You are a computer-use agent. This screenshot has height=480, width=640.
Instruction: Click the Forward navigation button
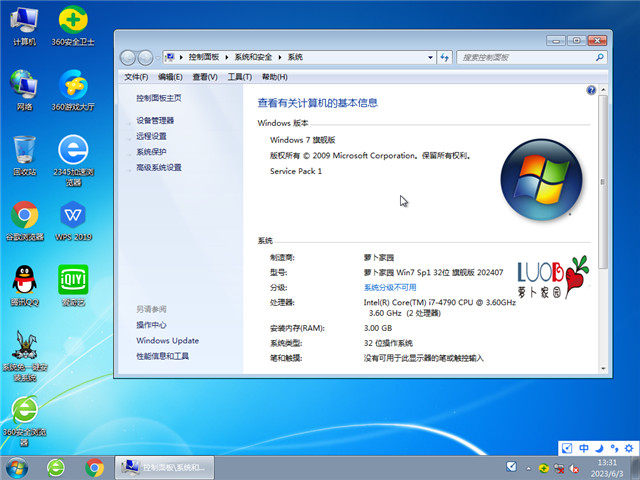(145, 58)
